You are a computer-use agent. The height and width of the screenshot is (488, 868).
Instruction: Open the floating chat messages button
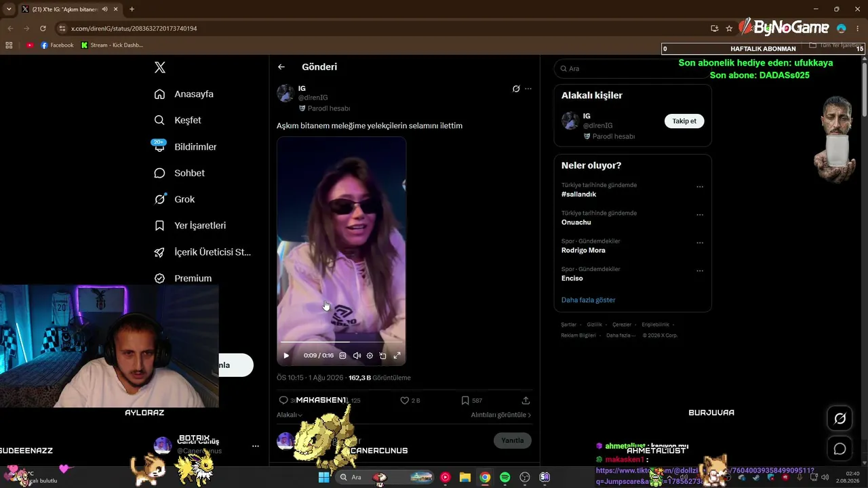pyautogui.click(x=840, y=449)
